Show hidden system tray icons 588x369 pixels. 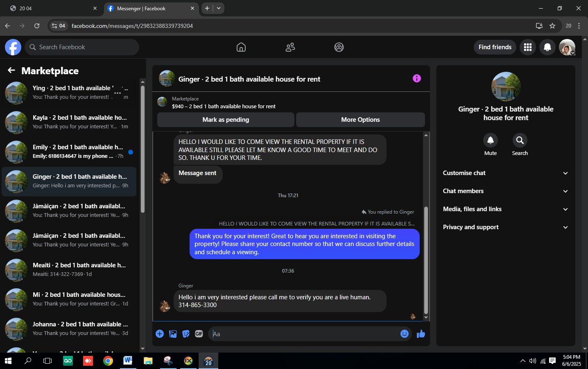click(x=522, y=361)
